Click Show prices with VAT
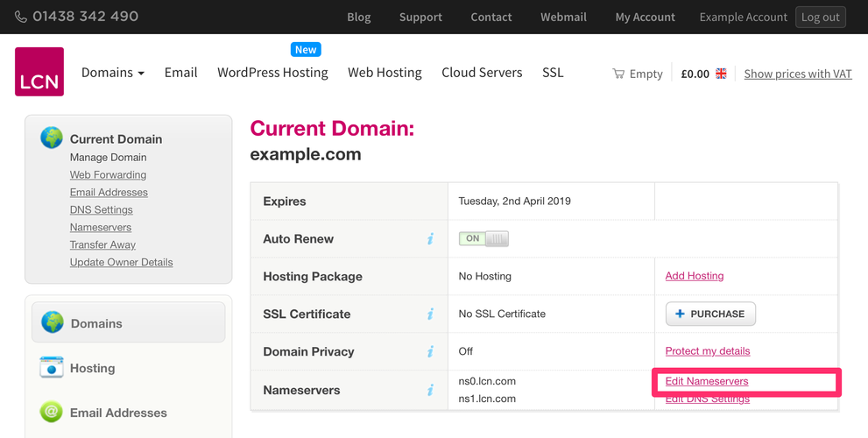 click(797, 74)
